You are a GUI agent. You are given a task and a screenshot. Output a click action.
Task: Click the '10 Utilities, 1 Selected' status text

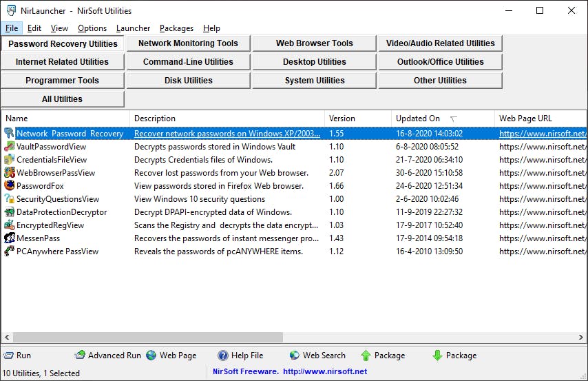pos(41,373)
